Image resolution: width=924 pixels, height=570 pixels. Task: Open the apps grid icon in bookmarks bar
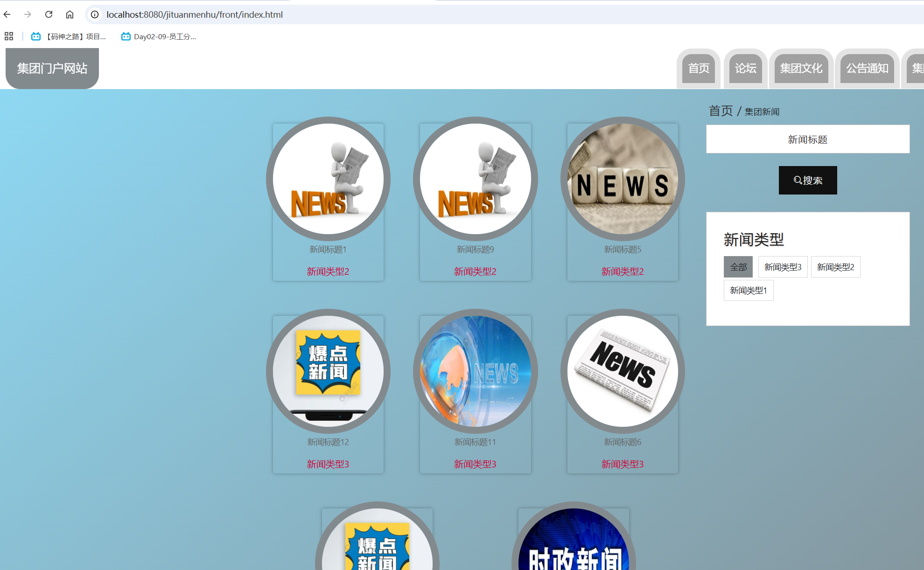pyautogui.click(x=9, y=36)
